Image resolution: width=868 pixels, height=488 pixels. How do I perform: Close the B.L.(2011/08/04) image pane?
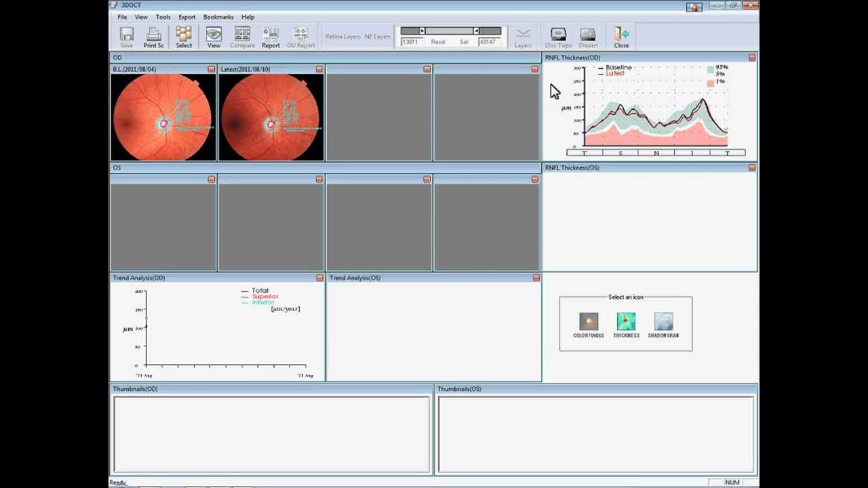[212, 69]
